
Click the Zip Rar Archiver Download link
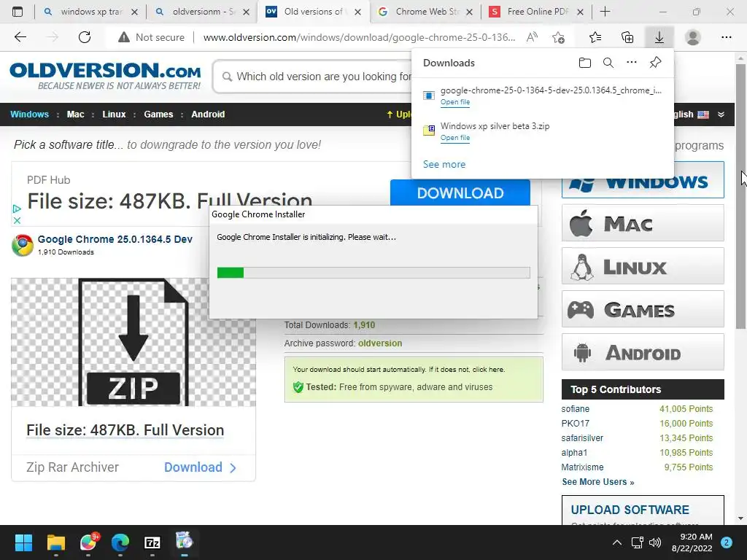[x=200, y=467]
